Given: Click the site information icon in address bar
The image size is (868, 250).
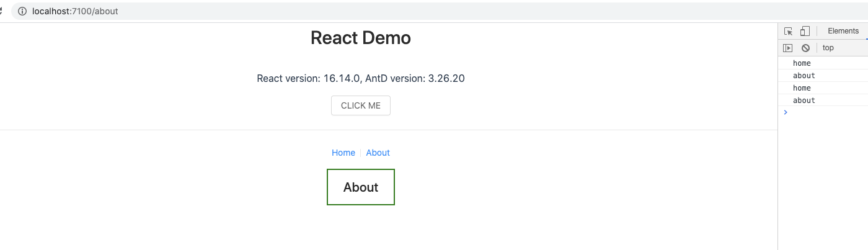Looking at the screenshot, I should (x=22, y=11).
